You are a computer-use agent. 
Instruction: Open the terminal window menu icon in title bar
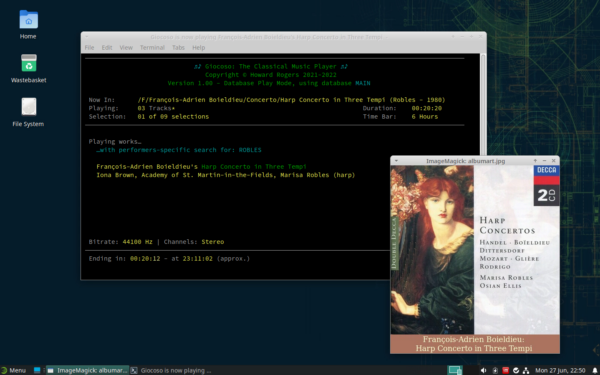coord(87,37)
